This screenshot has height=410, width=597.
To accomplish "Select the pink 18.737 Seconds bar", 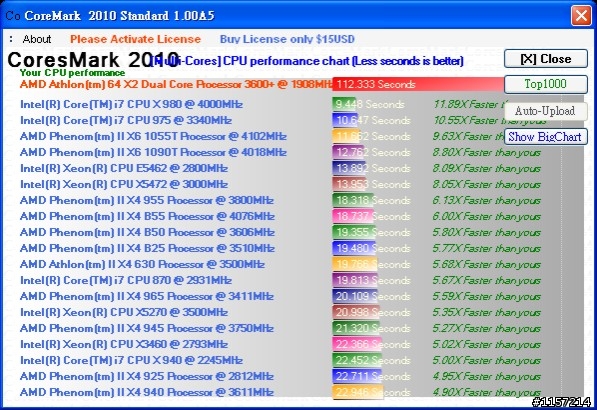I will click(x=353, y=216).
